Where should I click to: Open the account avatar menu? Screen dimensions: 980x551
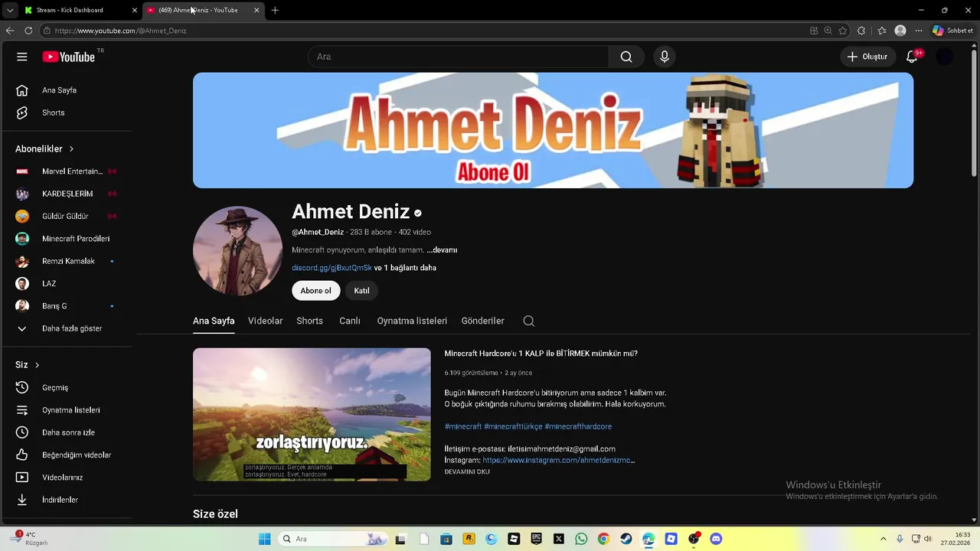pyautogui.click(x=945, y=57)
